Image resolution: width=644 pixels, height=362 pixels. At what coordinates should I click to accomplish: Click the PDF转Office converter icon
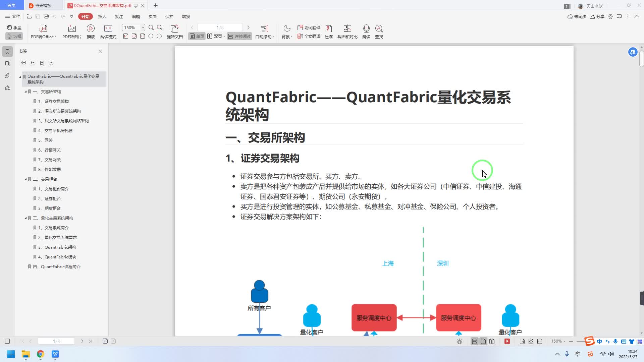(43, 28)
